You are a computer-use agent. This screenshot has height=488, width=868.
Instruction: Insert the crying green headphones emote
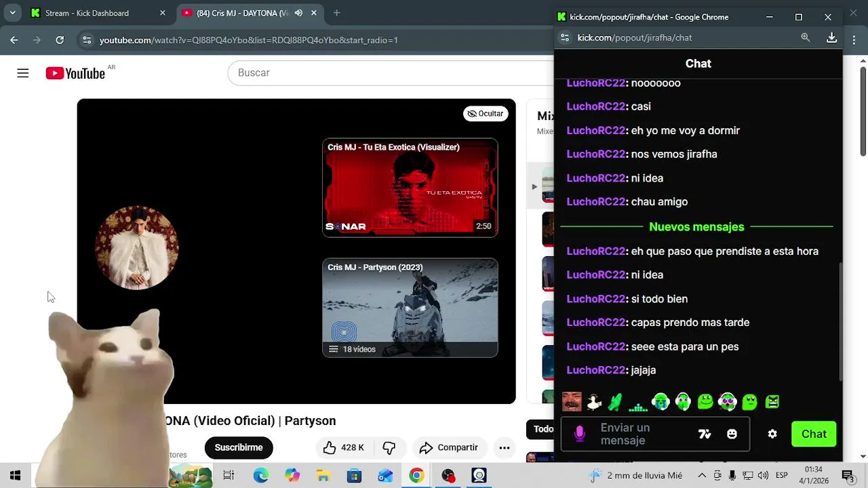660,402
